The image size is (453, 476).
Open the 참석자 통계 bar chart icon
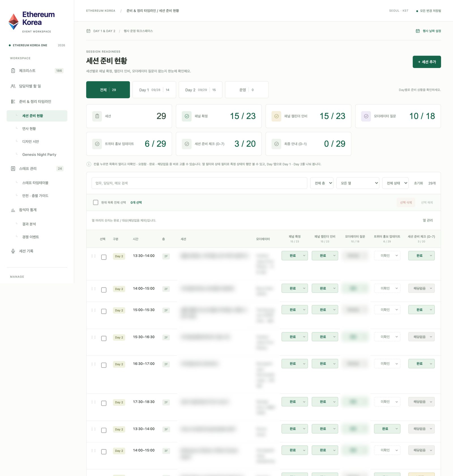click(x=13, y=210)
